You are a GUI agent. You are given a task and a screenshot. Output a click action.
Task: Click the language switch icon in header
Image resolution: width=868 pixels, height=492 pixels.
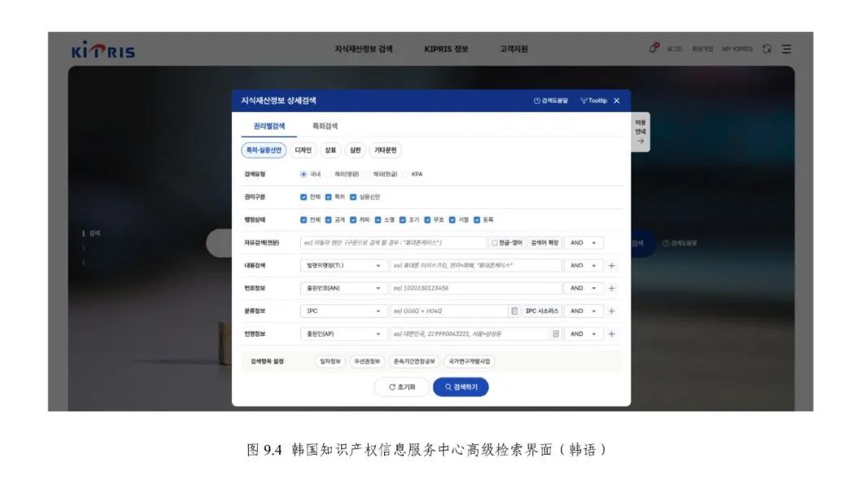(766, 49)
